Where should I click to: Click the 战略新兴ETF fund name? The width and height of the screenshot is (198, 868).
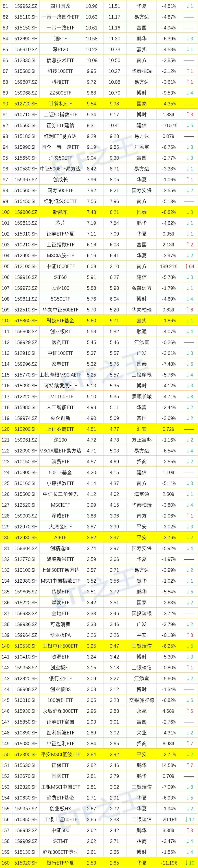click(60, 559)
